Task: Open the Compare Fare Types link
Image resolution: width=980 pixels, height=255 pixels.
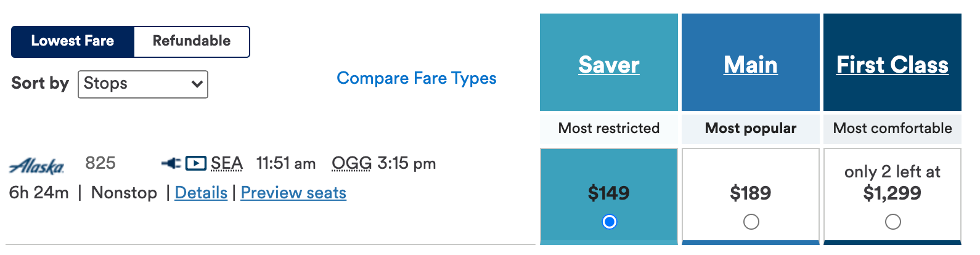Action: (417, 78)
